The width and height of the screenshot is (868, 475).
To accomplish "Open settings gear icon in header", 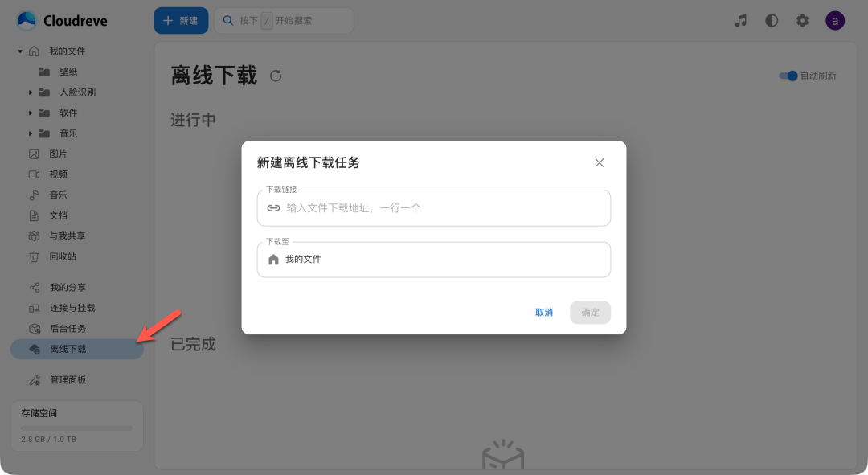I will (x=802, y=21).
